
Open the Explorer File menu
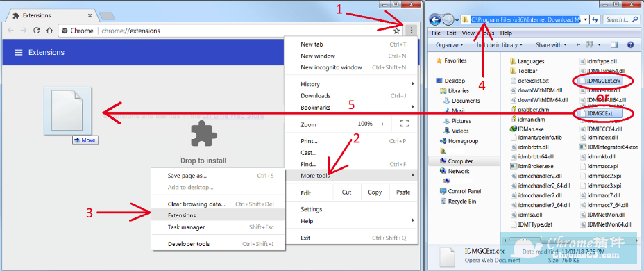[437, 33]
